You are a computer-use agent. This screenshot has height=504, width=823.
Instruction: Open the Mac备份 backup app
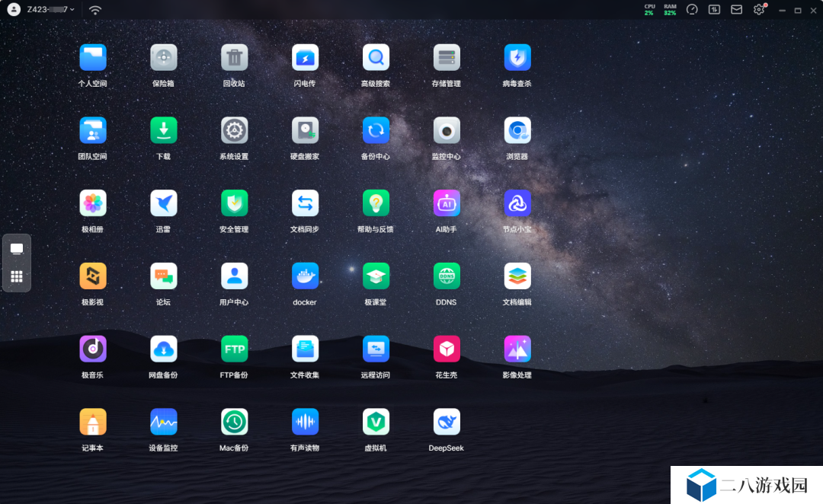pyautogui.click(x=234, y=423)
